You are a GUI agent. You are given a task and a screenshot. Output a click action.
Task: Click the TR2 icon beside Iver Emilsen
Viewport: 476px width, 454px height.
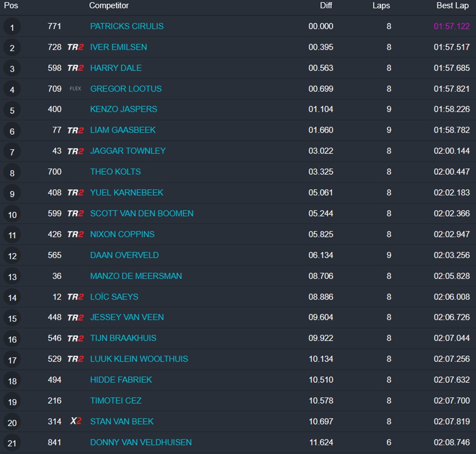tap(75, 47)
